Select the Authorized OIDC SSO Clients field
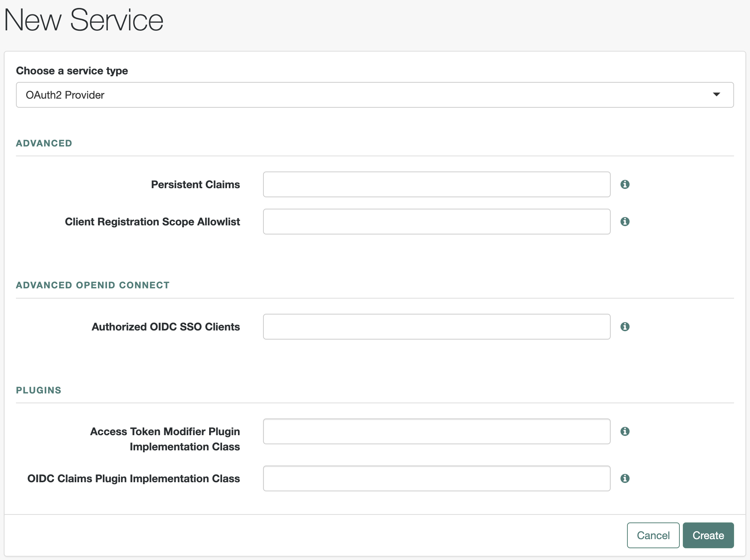The width and height of the screenshot is (750, 560). 436,327
